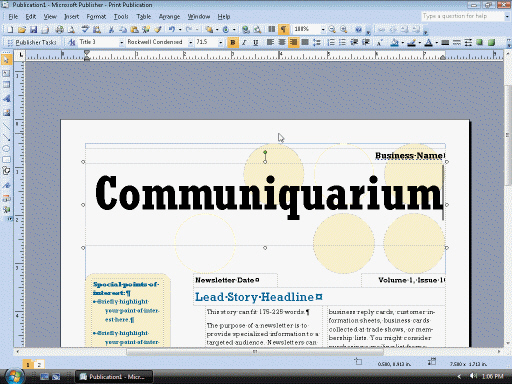Click the Shadow Style green box icon

click(x=480, y=42)
